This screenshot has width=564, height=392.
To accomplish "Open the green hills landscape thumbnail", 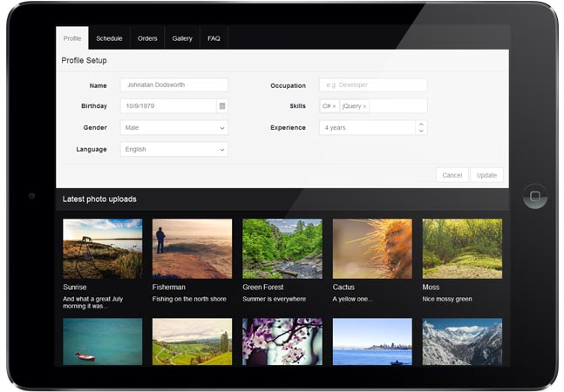I will point(192,341).
